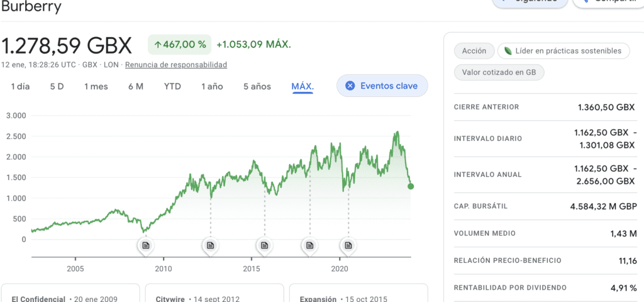Open the 2009 key event marker icon
644x302 pixels.
coord(145,246)
